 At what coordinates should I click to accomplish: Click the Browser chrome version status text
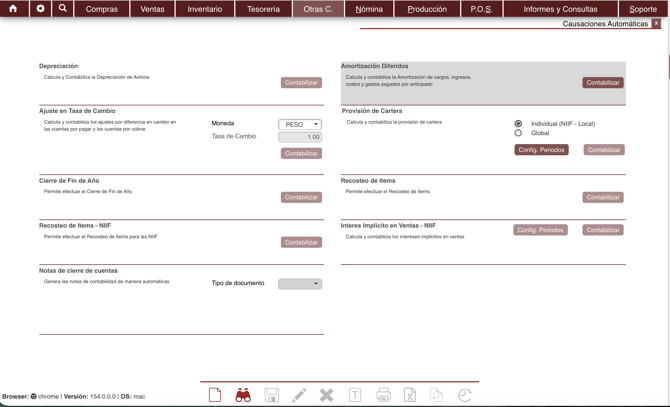pos(73,396)
